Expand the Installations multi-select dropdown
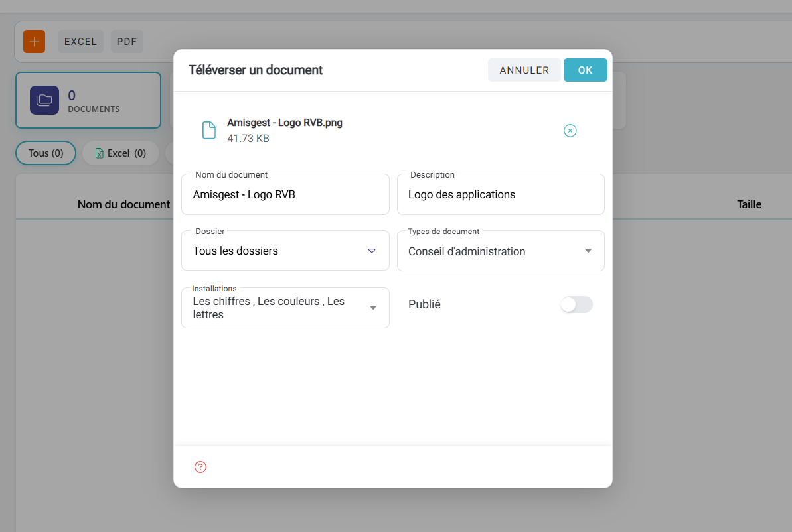The height and width of the screenshot is (532, 792). pyautogui.click(x=373, y=308)
